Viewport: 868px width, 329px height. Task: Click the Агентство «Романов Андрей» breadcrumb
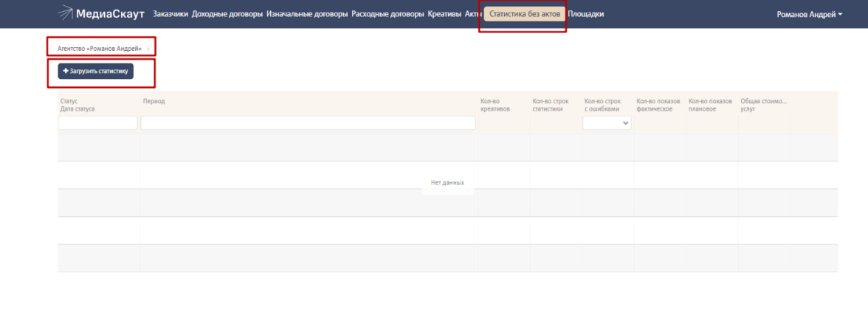[x=100, y=49]
